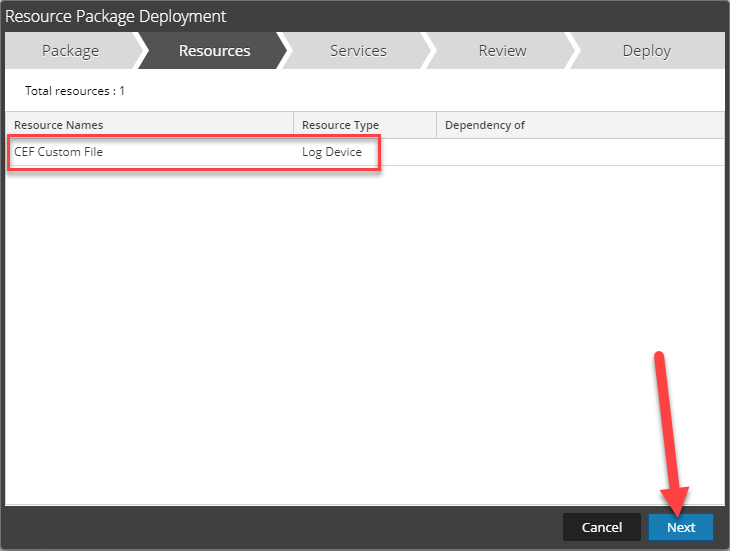Click Next to continue deployment

pyautogui.click(x=680, y=527)
